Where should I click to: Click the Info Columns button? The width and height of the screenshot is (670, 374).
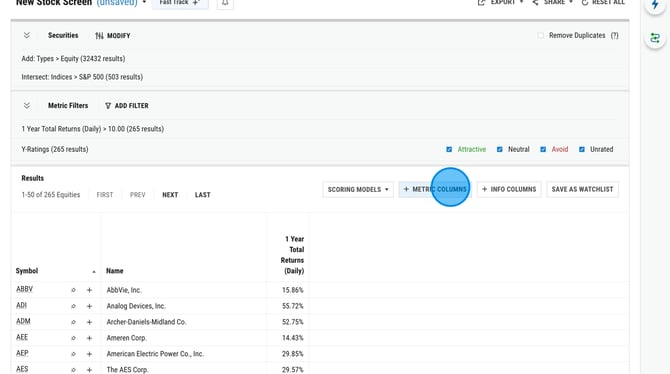(x=509, y=189)
